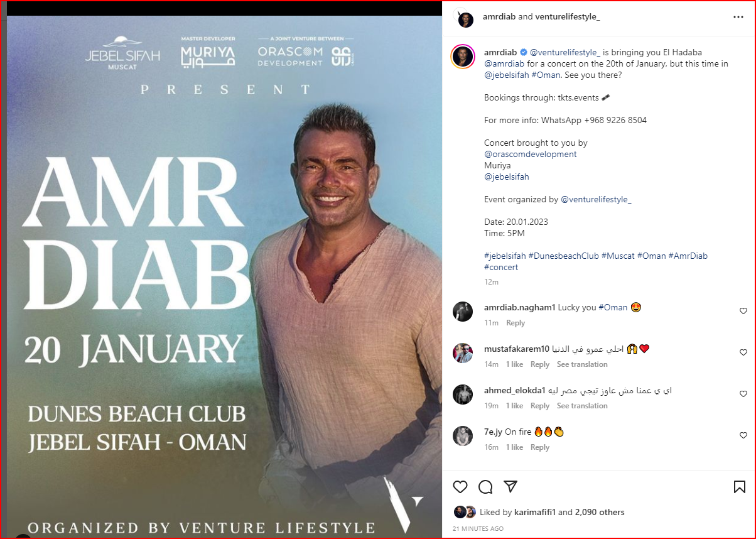The image size is (756, 539).
Task: Open venturelifestyle_ profile from the post header
Action: pyautogui.click(x=567, y=17)
